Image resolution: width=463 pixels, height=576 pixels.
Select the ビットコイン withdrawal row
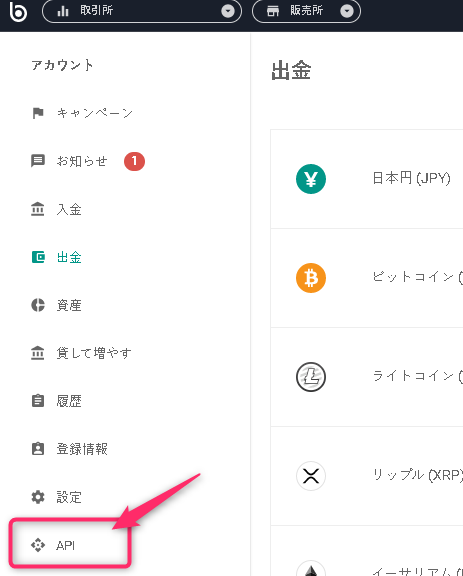click(x=367, y=278)
